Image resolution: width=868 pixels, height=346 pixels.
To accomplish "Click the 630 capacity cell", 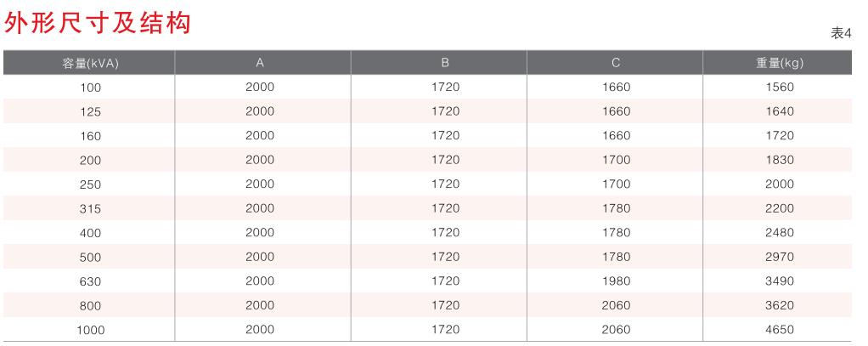I will pos(90,281).
